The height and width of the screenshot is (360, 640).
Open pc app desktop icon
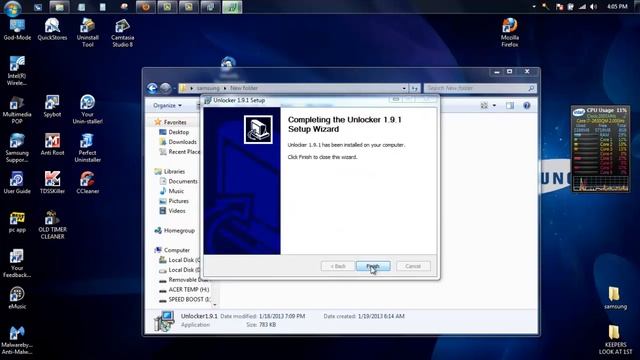click(17, 222)
